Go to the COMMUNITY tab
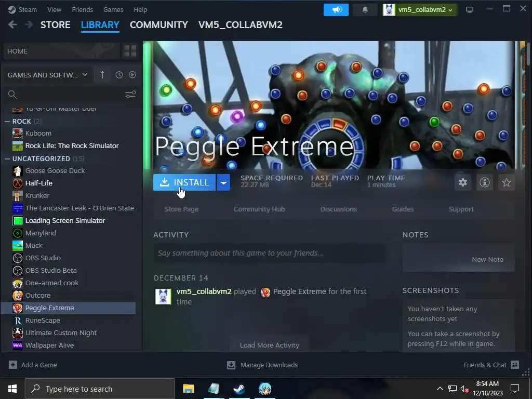 point(159,25)
